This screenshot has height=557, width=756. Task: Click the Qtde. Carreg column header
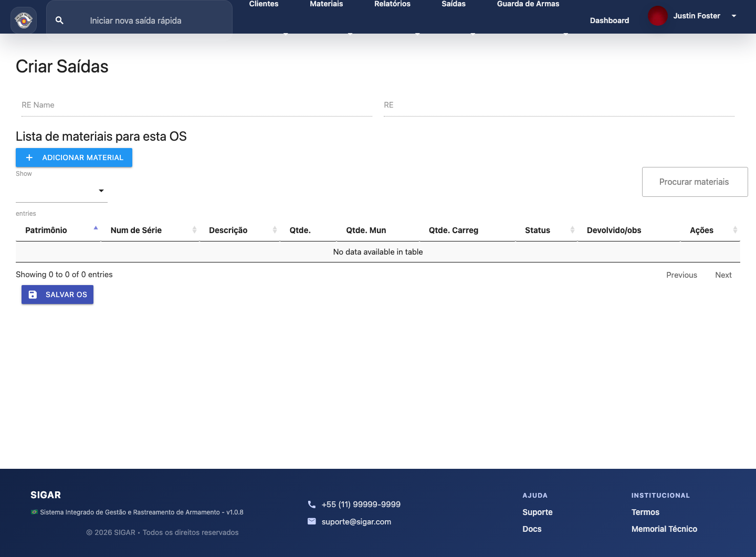454,230
